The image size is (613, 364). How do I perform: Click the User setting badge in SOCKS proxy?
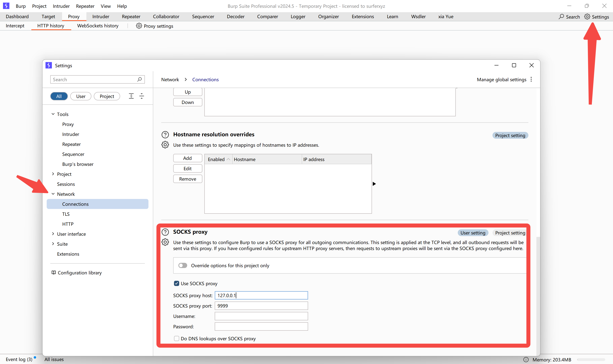473,233
